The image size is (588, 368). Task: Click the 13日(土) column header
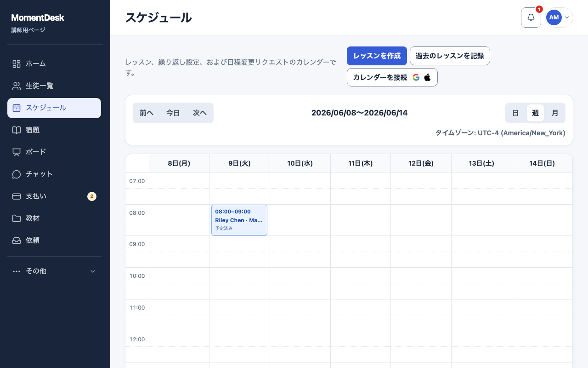481,163
